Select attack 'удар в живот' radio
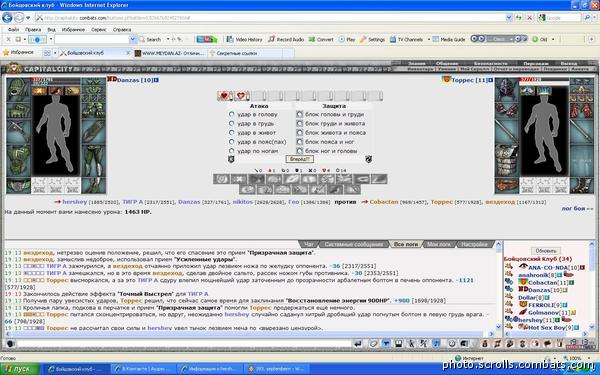This screenshot has height=375, width=600. point(232,132)
